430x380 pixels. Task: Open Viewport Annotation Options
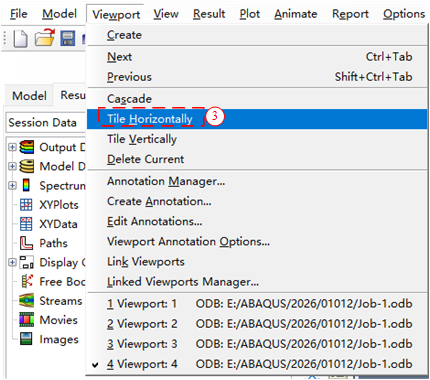pos(257,241)
